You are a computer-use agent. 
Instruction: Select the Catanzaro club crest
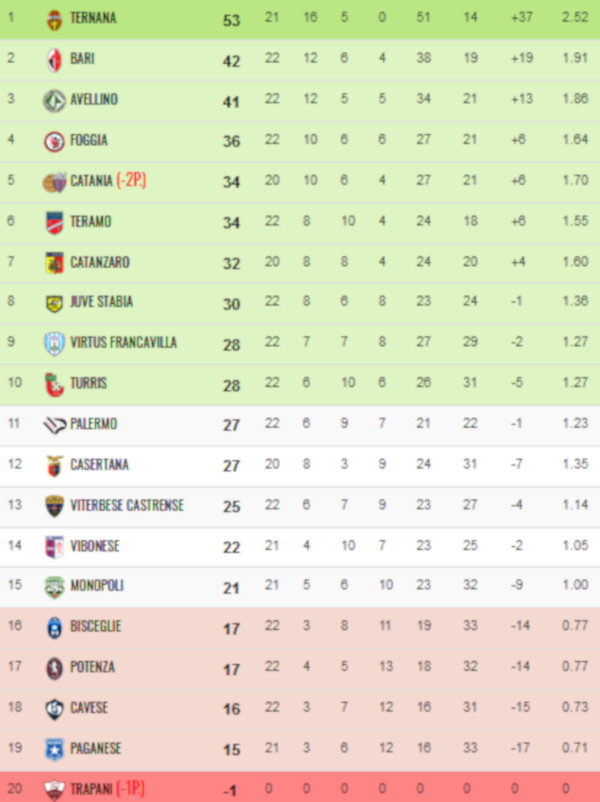[54, 263]
